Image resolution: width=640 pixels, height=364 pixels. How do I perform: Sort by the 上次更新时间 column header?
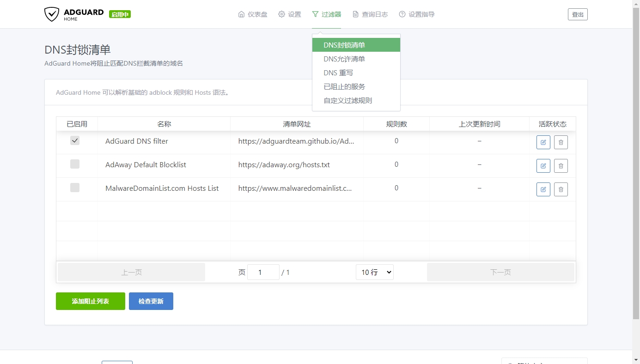[479, 124]
